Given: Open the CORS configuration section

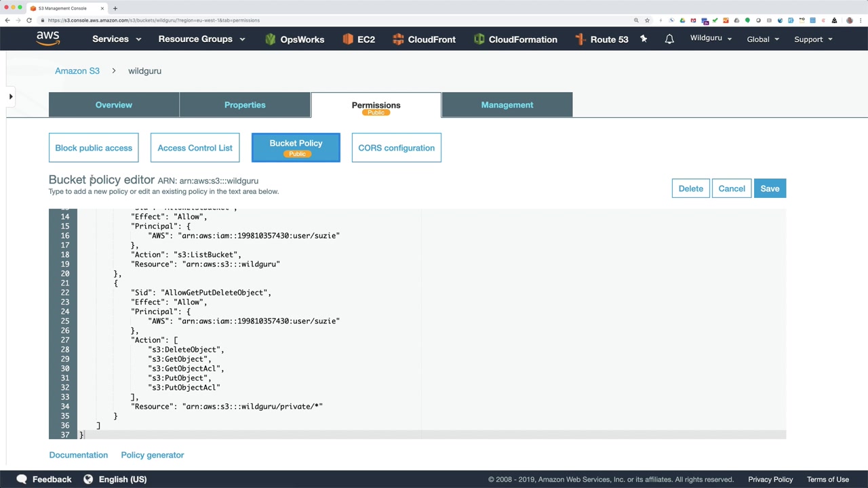Looking at the screenshot, I should click(397, 148).
